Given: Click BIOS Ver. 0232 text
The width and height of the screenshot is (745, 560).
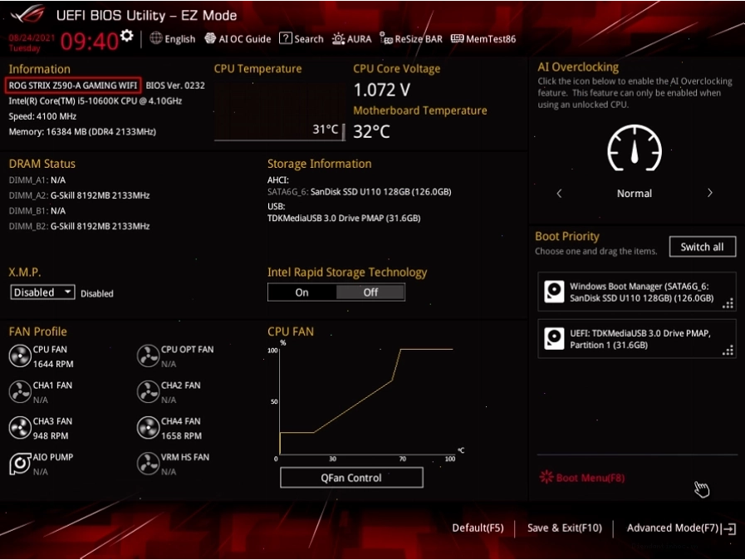Looking at the screenshot, I should tap(175, 86).
